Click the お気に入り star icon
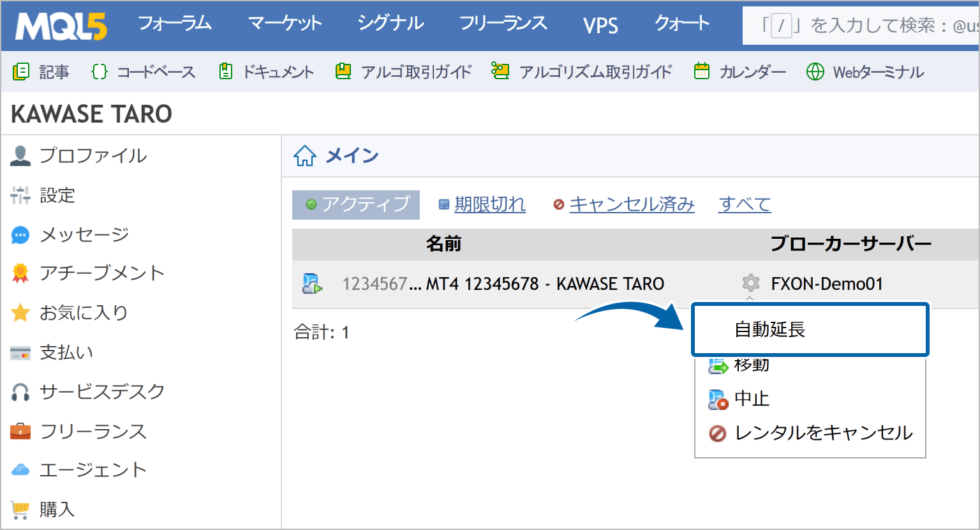 [x=20, y=313]
